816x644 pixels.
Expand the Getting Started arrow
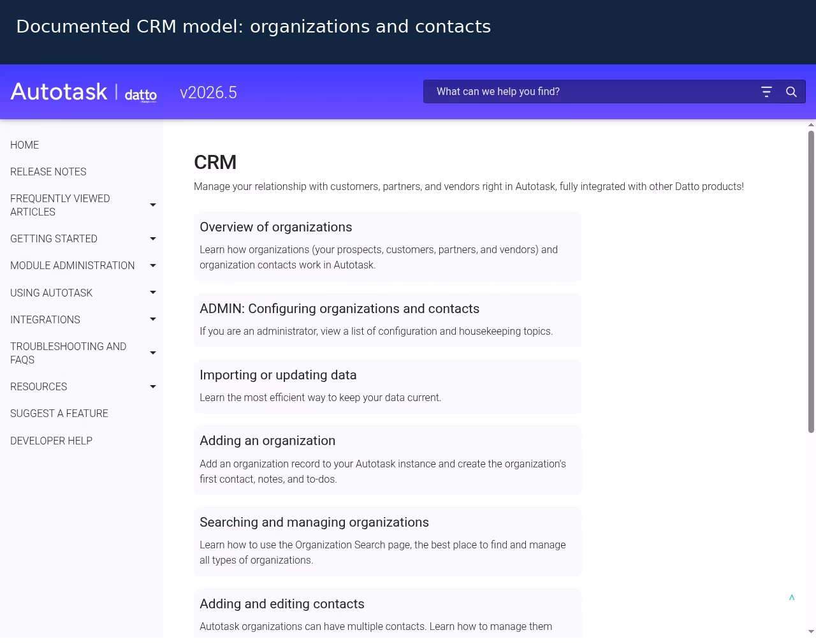tap(153, 239)
